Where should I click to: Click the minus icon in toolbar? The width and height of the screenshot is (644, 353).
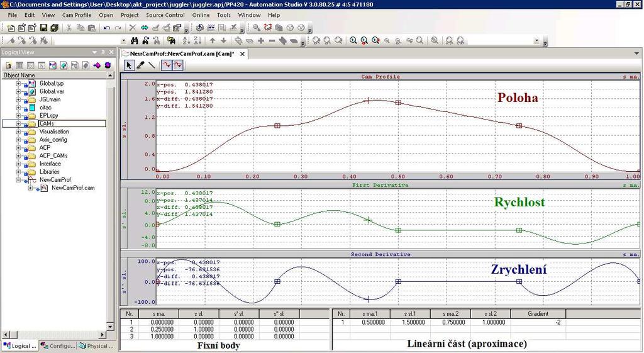272,40
